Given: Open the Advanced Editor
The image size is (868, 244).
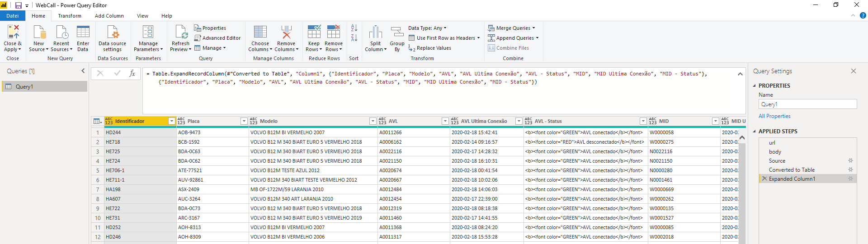Looking at the screenshot, I should pos(217,38).
